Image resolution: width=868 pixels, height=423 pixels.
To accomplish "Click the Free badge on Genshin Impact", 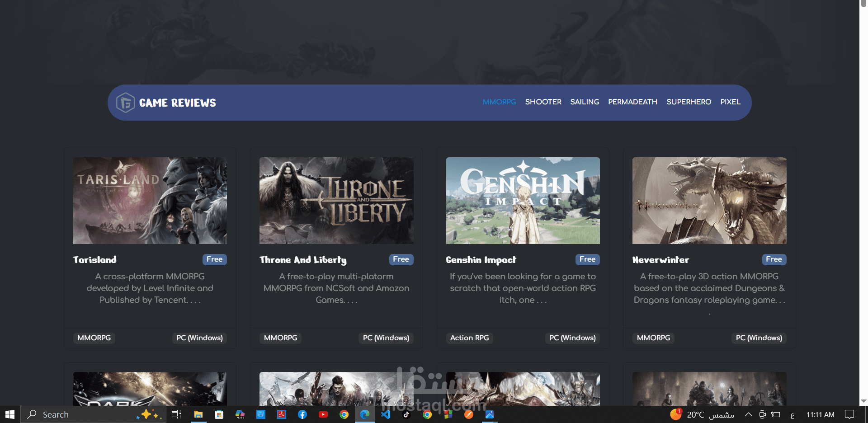I will 588,259.
